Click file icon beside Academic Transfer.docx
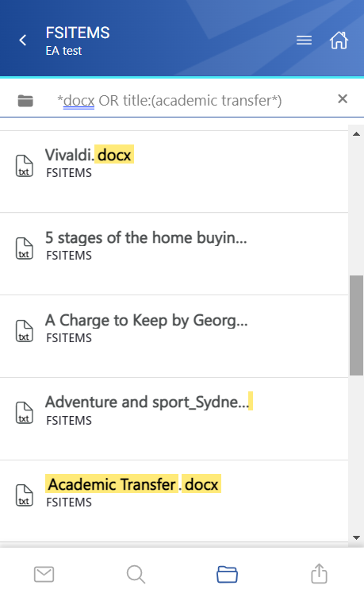Screen dimensions: 364x593 25,495
